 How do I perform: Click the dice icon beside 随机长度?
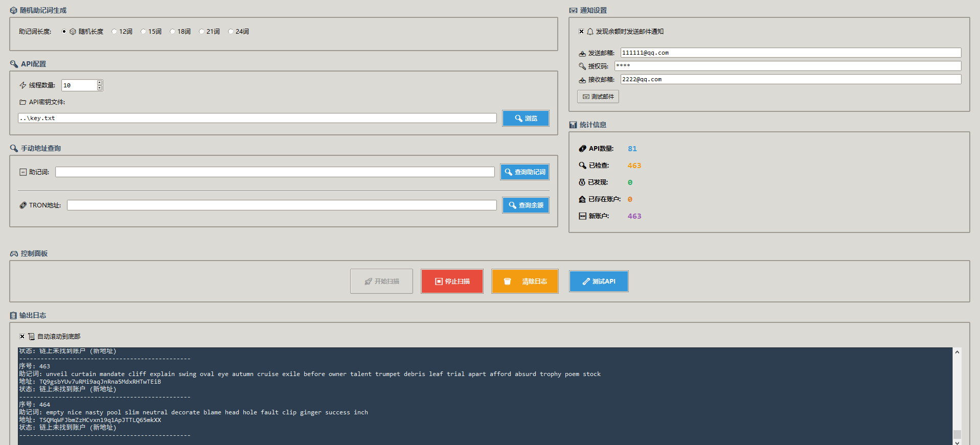(73, 32)
